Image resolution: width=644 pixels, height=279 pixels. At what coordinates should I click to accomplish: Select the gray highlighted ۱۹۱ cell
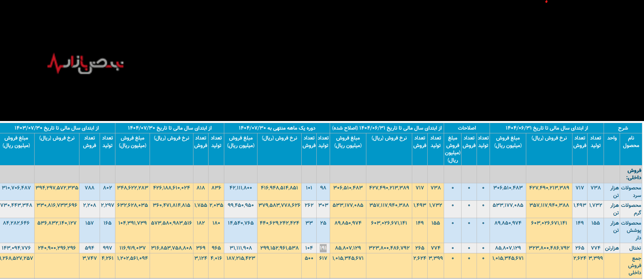pos(323,248)
